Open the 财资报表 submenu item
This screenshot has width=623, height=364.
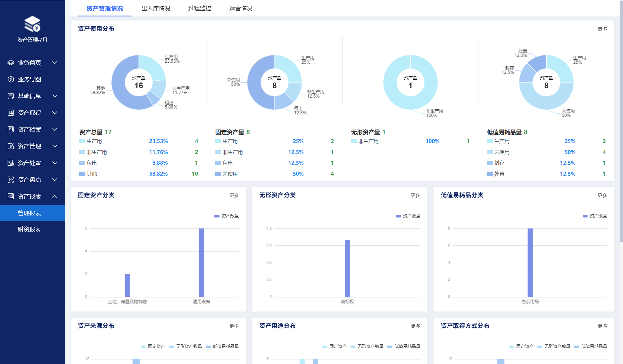coord(29,229)
